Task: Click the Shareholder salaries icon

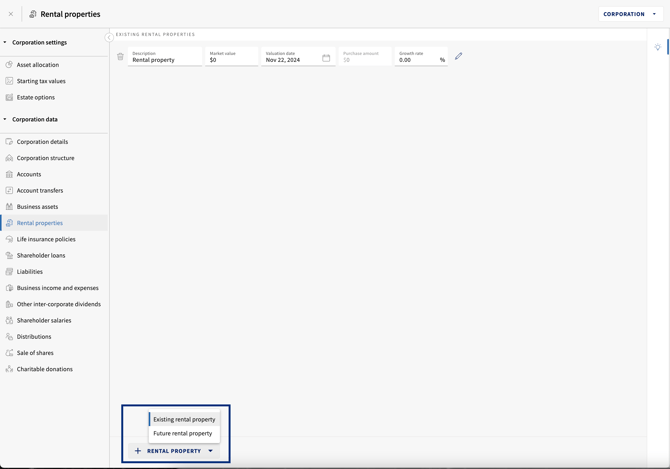Action: [x=9, y=320]
